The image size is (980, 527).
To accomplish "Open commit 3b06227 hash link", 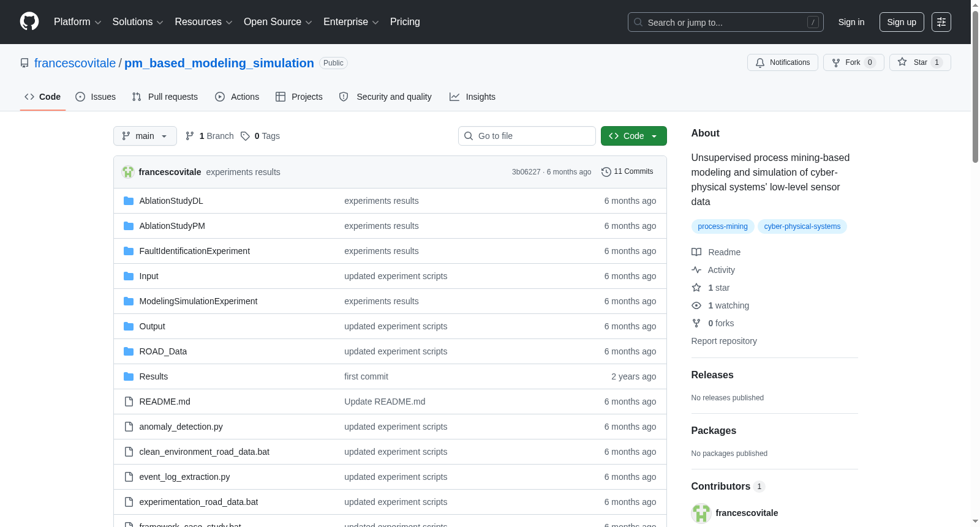I will tap(526, 172).
